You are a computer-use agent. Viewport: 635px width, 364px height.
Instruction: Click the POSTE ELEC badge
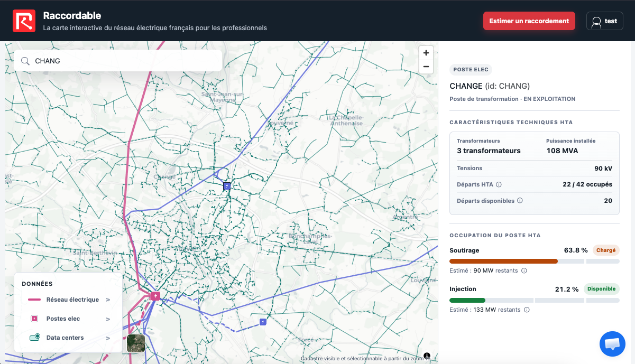click(x=471, y=70)
